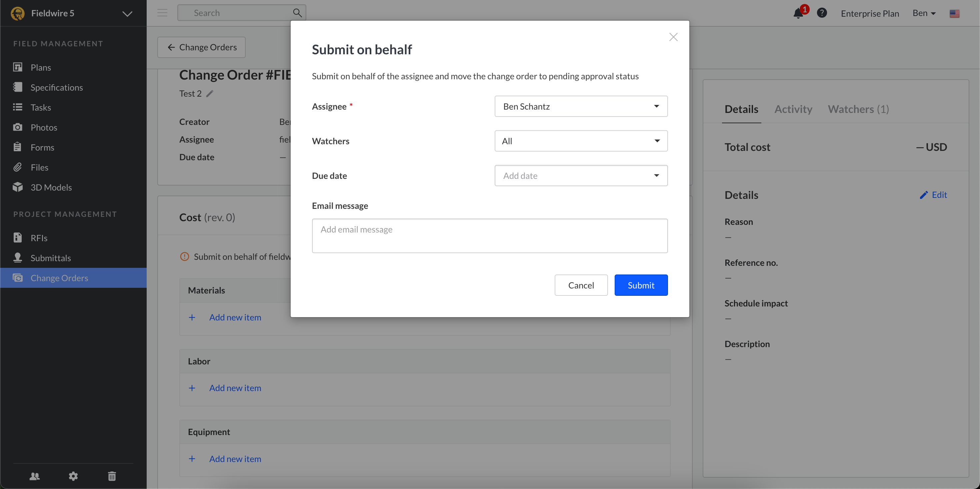The width and height of the screenshot is (980, 489).
Task: Click the notification bell icon
Action: click(798, 14)
